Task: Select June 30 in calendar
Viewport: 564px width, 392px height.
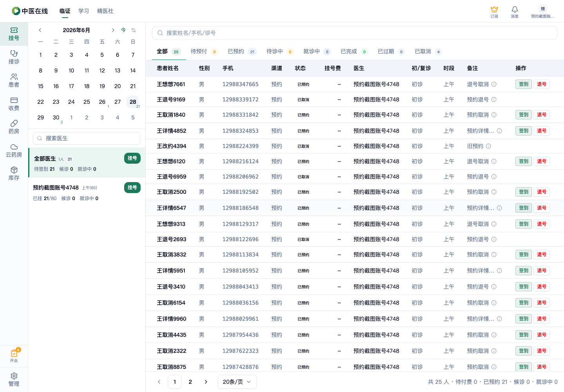Action: (x=56, y=117)
